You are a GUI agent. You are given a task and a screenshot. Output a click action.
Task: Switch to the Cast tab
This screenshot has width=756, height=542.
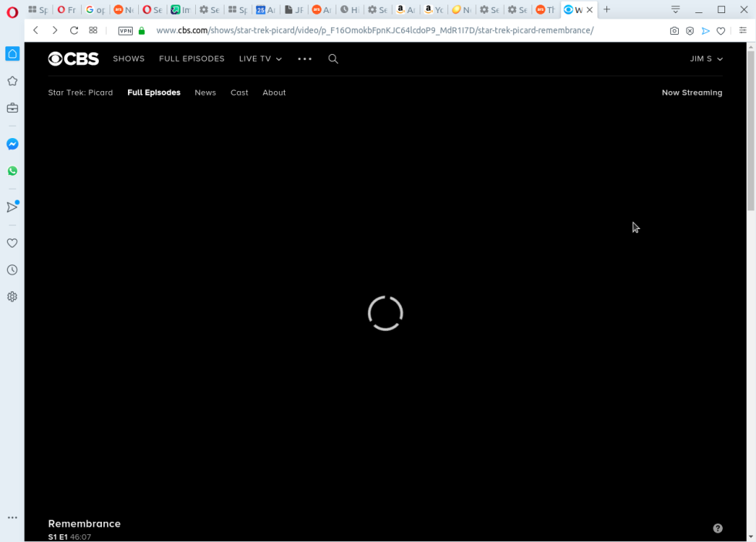tap(239, 93)
